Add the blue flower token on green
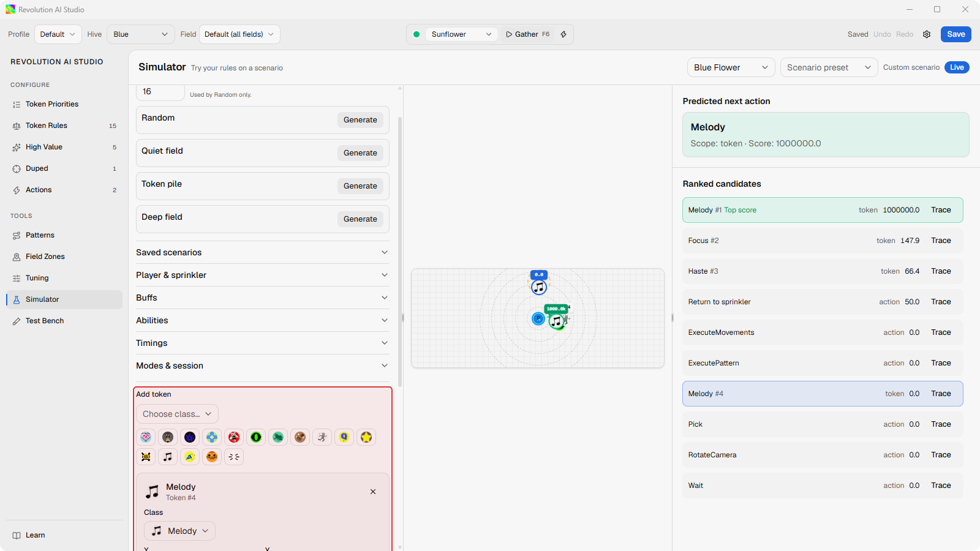 [212, 437]
